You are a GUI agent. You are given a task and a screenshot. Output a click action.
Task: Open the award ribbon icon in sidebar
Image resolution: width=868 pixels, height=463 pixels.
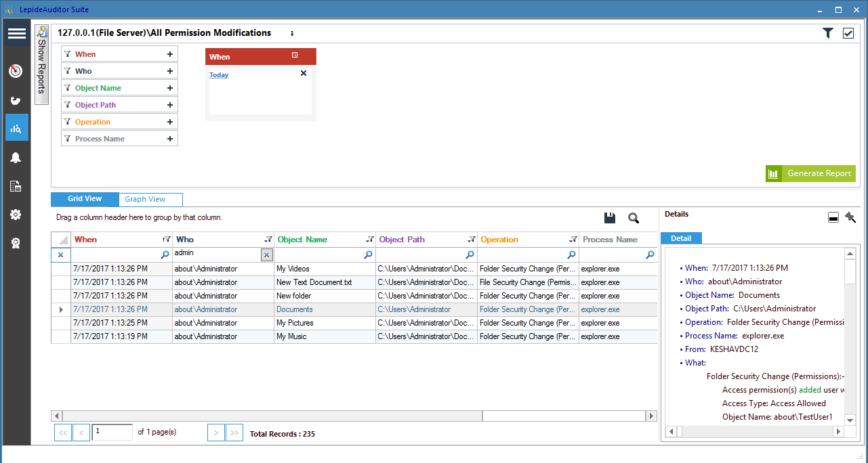[x=16, y=243]
